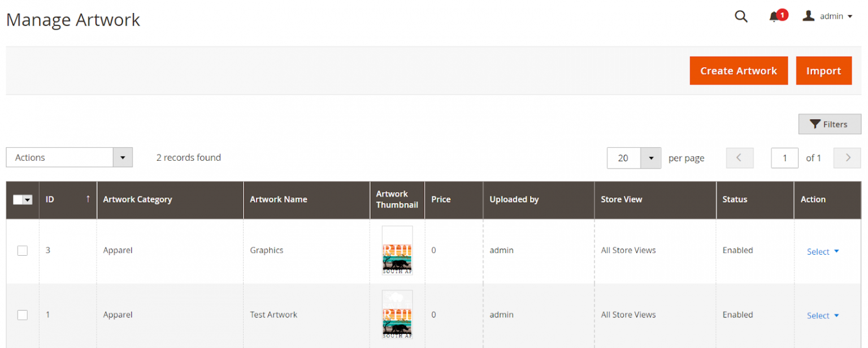Open the search magnifier icon
The width and height of the screenshot is (868, 348).
coord(740,16)
